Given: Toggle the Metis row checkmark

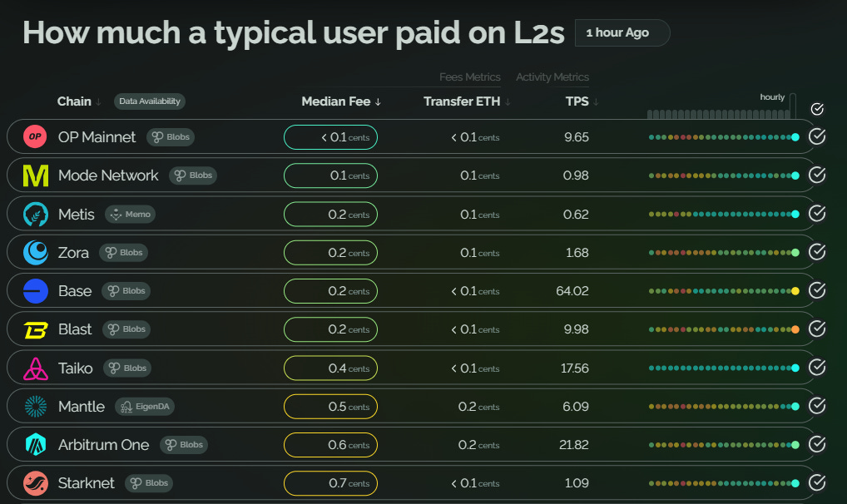Looking at the screenshot, I should click(817, 214).
